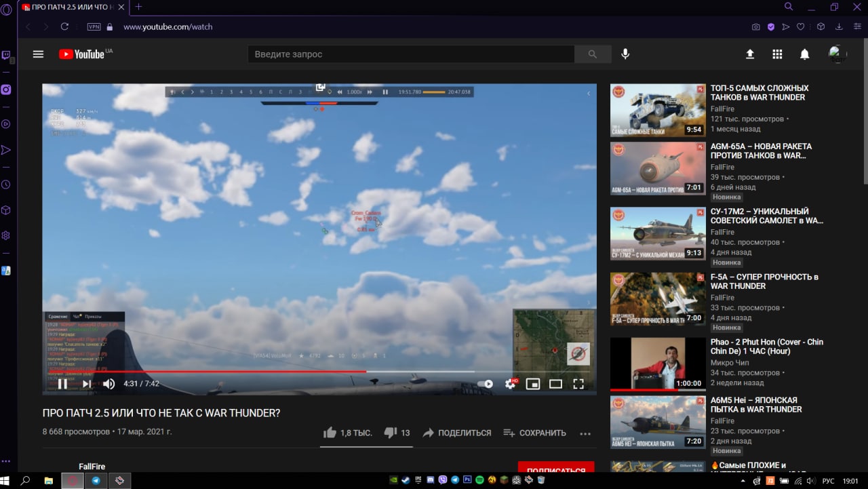Open the YouTube apps grid
Screen dimensions: 868x489
(x=777, y=54)
